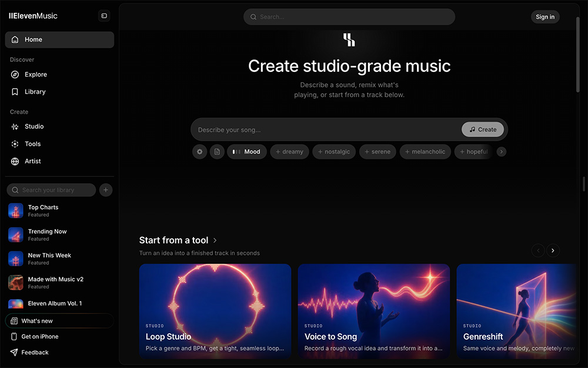Click the Explore compass icon
The height and width of the screenshot is (368, 588).
pos(15,74)
